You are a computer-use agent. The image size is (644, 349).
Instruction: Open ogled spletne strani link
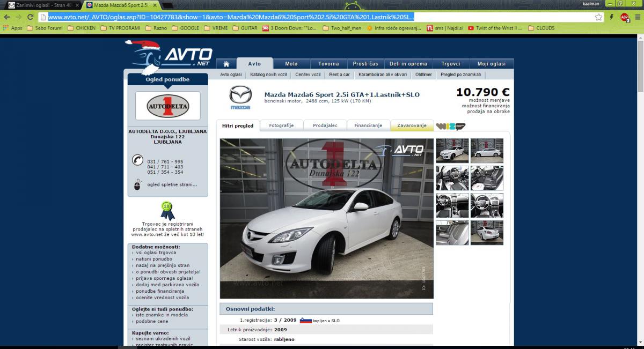[x=172, y=185]
